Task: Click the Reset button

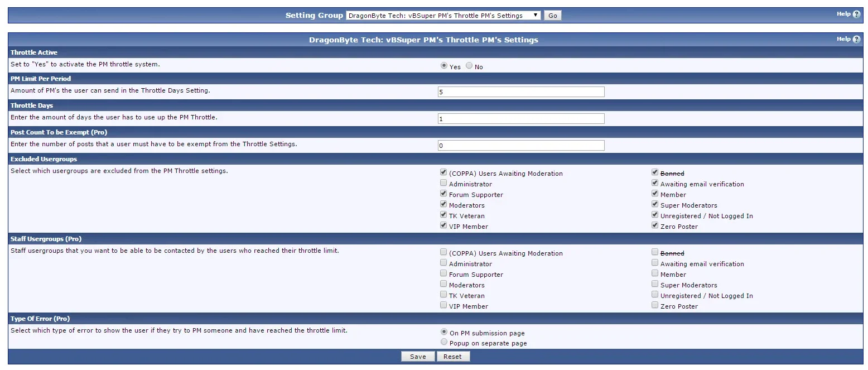Action: [453, 357]
